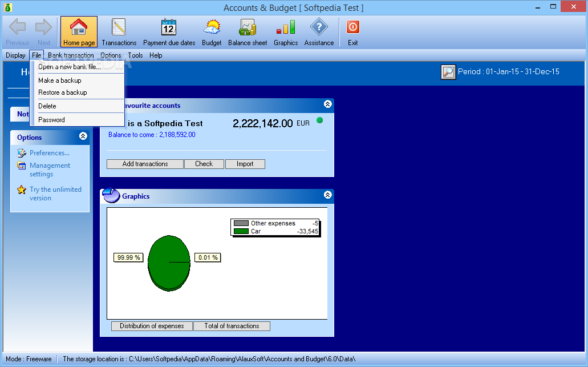Click the green pie chart
588x367 pixels.
tap(169, 263)
